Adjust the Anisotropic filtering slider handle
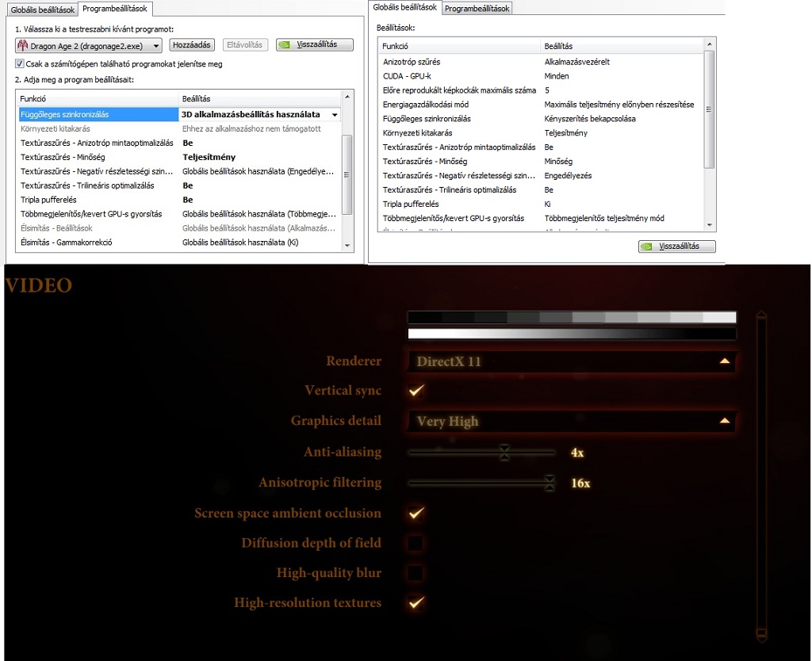The height and width of the screenshot is (661, 812). (550, 483)
